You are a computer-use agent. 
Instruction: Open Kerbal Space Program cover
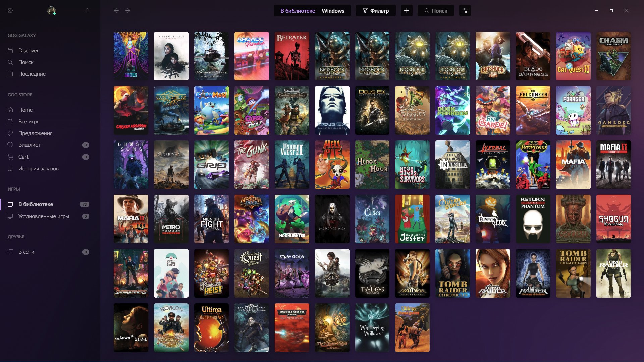click(x=493, y=165)
